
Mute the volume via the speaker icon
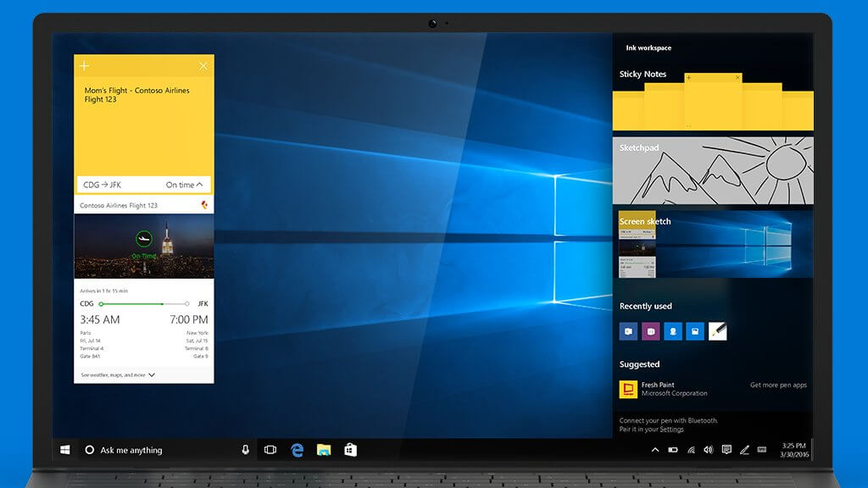709,450
